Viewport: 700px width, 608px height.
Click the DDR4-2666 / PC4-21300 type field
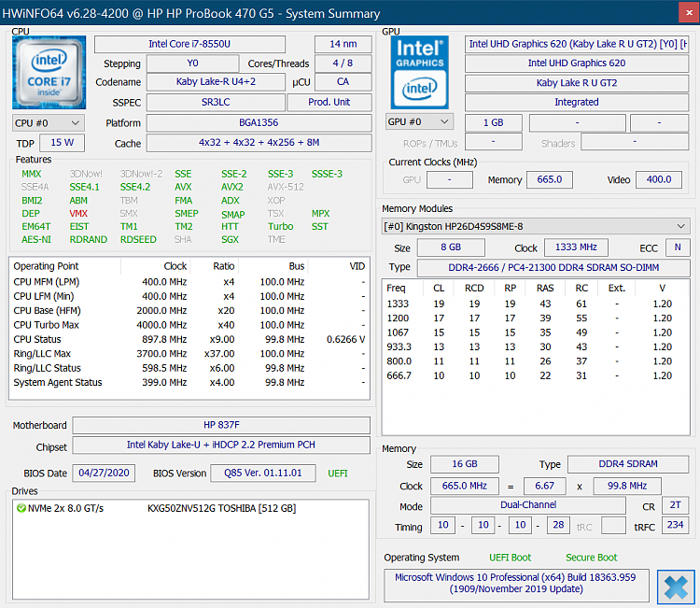click(553, 268)
